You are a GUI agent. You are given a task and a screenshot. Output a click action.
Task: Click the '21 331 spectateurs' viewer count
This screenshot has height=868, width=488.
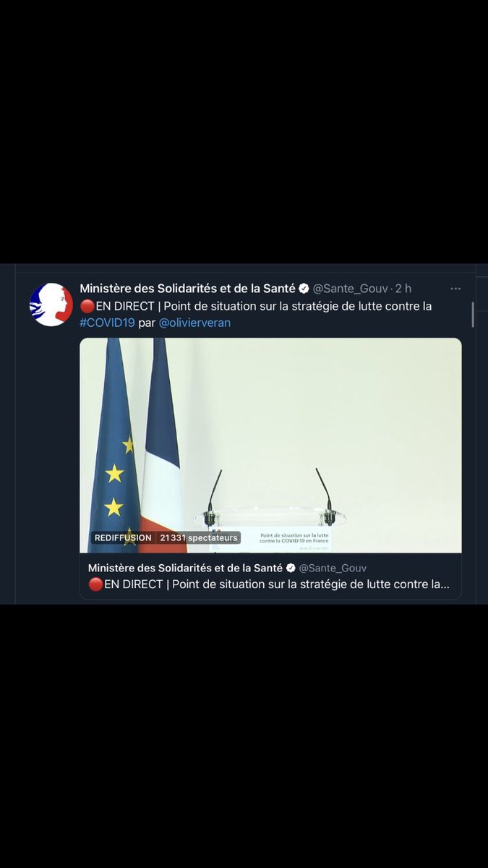click(199, 538)
